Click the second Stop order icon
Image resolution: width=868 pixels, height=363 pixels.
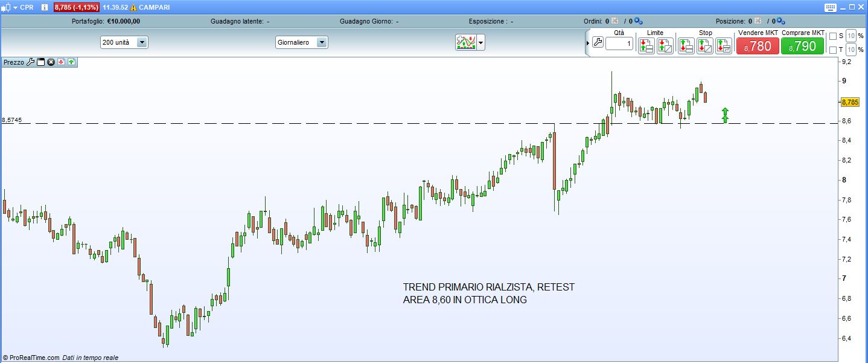click(705, 45)
